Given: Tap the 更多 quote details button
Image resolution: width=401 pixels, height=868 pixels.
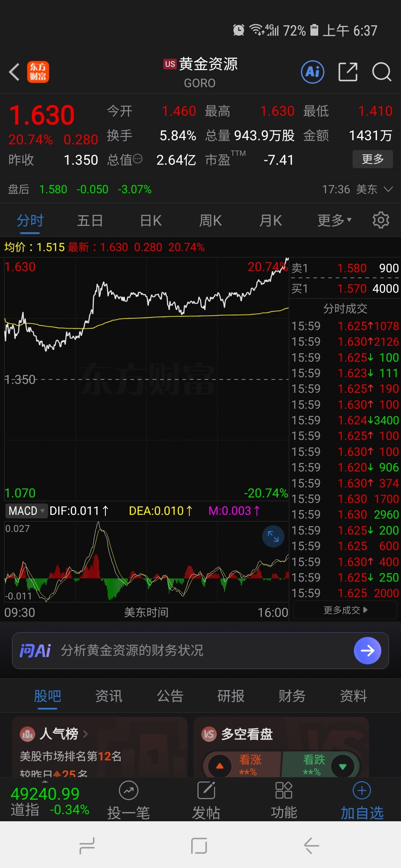Looking at the screenshot, I should click(x=373, y=159).
